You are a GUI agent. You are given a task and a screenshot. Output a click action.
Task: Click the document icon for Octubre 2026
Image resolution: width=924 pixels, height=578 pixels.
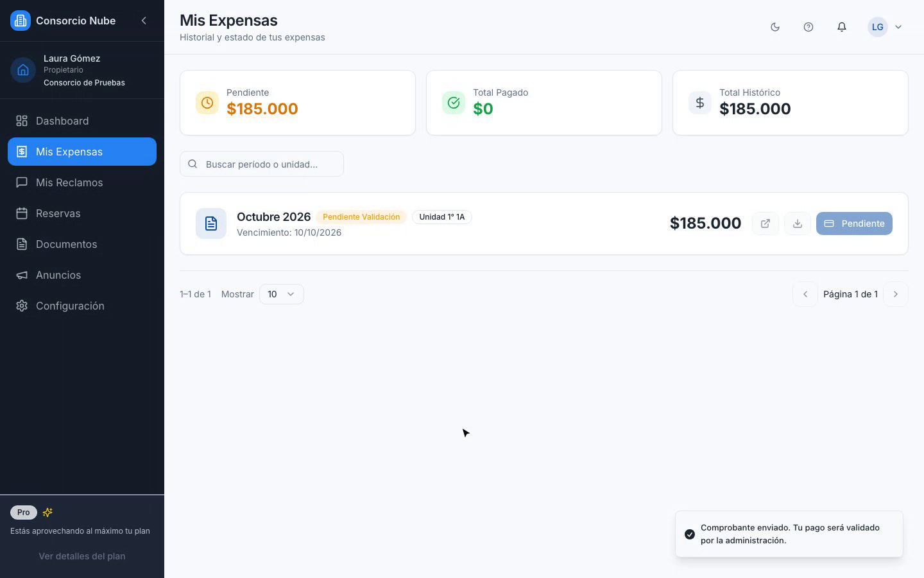[211, 223]
